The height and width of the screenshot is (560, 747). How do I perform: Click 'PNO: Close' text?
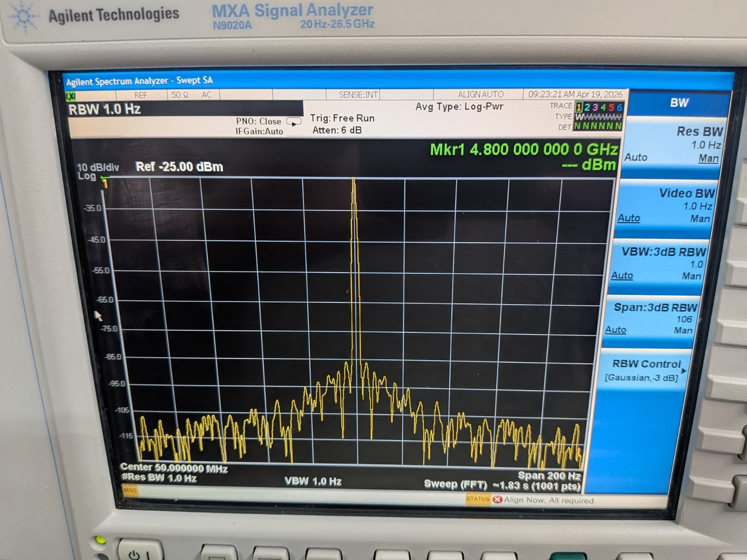pyautogui.click(x=258, y=121)
